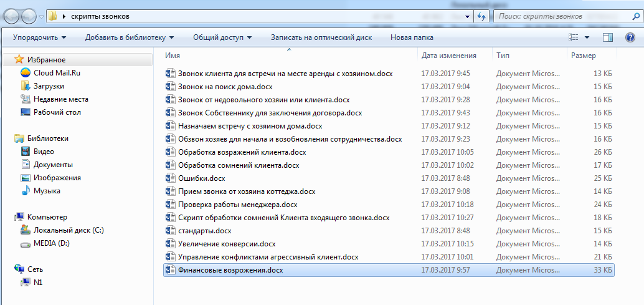The height and width of the screenshot is (305, 644).
Task: Click the "скрипты звонков" breadcrumb in the address bar
Action: 100,16
